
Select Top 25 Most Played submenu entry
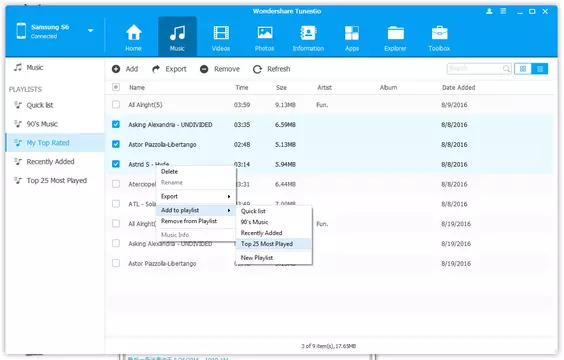[x=274, y=244]
